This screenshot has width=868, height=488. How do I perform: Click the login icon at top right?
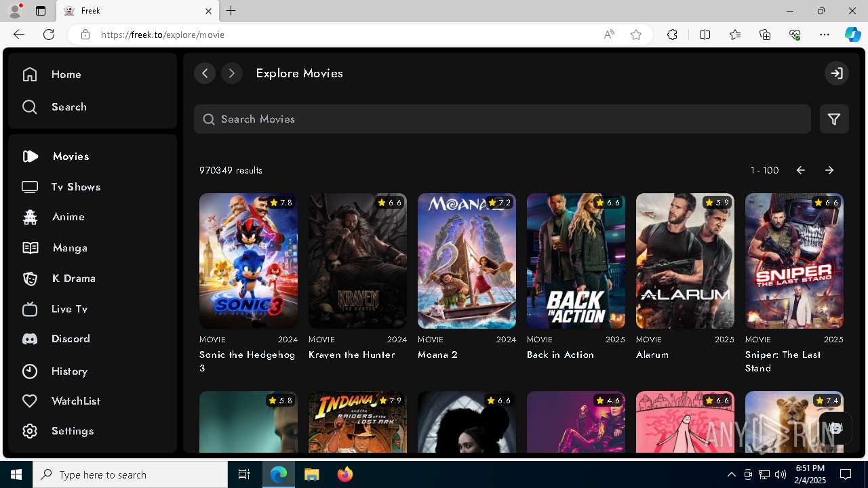pyautogui.click(x=837, y=73)
